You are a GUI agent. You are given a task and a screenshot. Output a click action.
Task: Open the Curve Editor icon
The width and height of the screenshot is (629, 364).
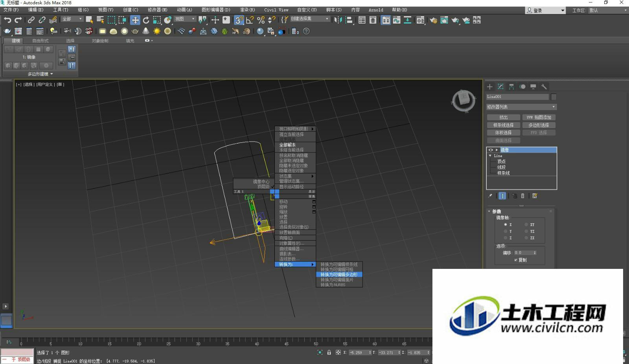[397, 20]
